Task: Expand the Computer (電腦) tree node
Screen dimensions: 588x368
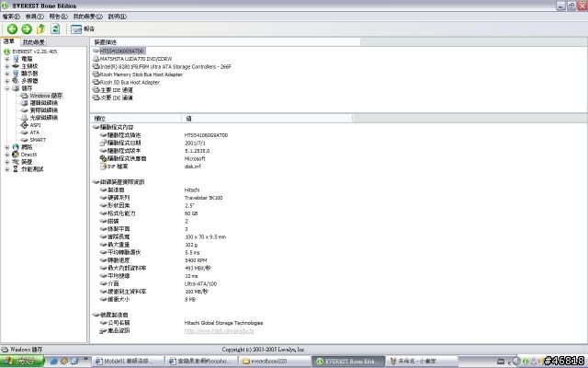Action: 6,59
